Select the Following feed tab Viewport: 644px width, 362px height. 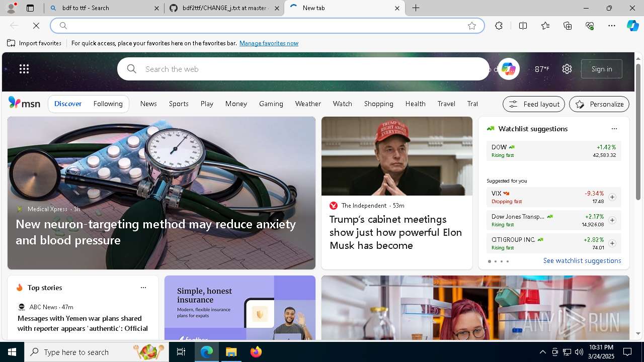pyautogui.click(x=108, y=104)
